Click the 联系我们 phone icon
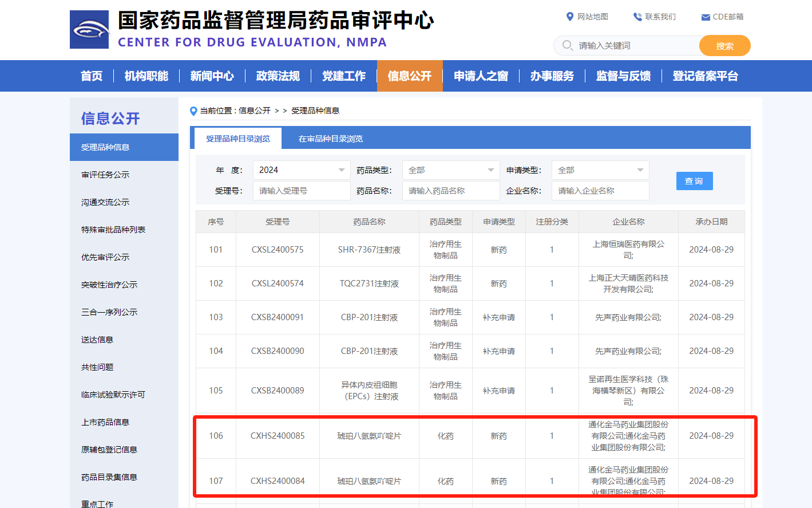The image size is (812, 508). click(x=637, y=17)
